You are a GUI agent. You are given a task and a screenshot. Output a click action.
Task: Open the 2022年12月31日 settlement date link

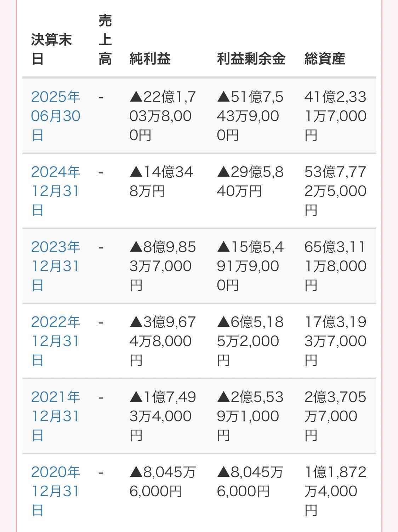56,341
